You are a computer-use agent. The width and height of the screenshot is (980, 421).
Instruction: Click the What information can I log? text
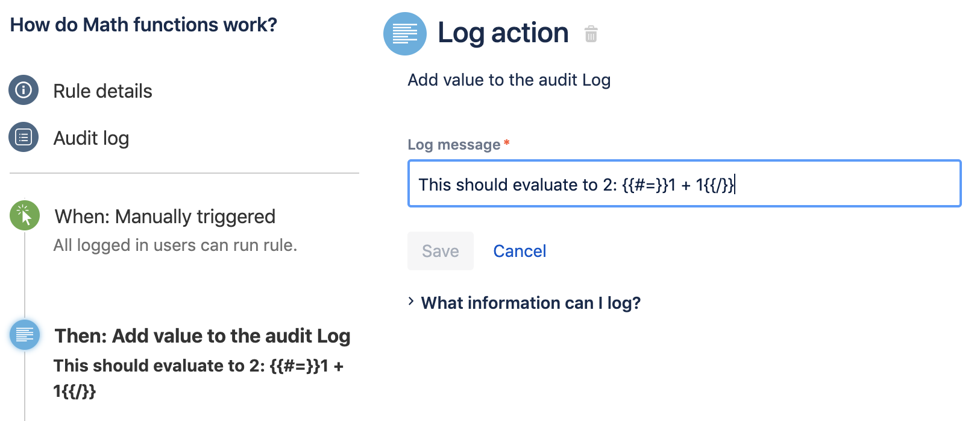coord(530,303)
